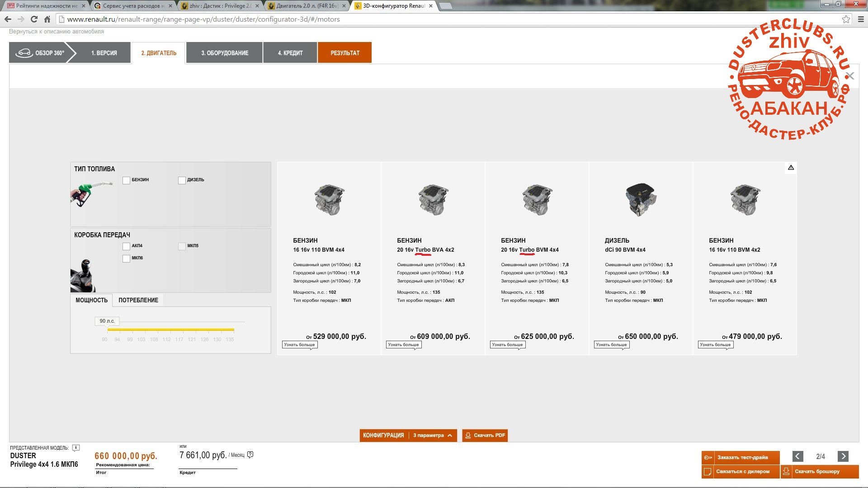Screen dimensions: 868x488
Task: Switch to step 3. Оборудование
Action: [225, 53]
